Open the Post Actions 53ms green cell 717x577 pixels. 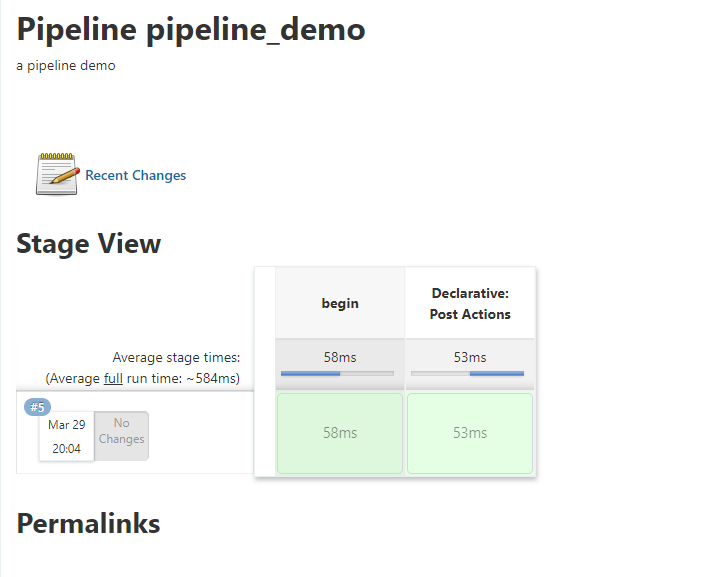tap(470, 433)
